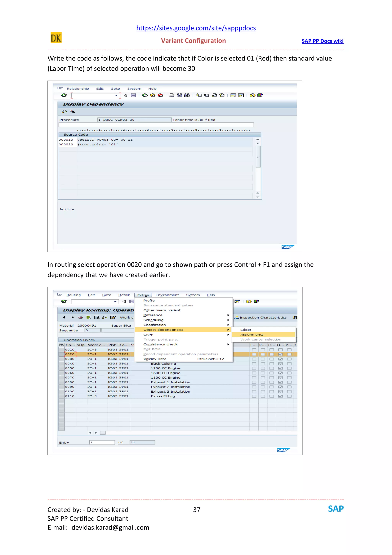Toggle the O... checkbox for Extras Fitting row
The height and width of the screenshot is (555, 392).
tap(280, 396)
